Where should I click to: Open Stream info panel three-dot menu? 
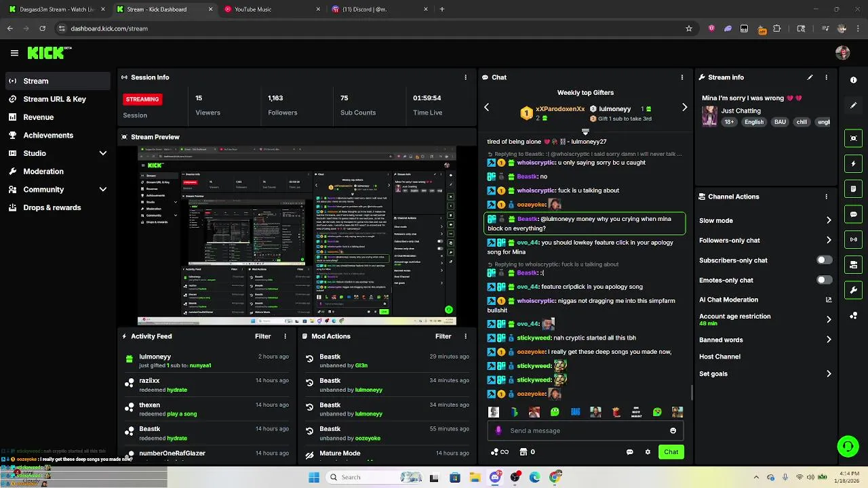[x=826, y=77]
